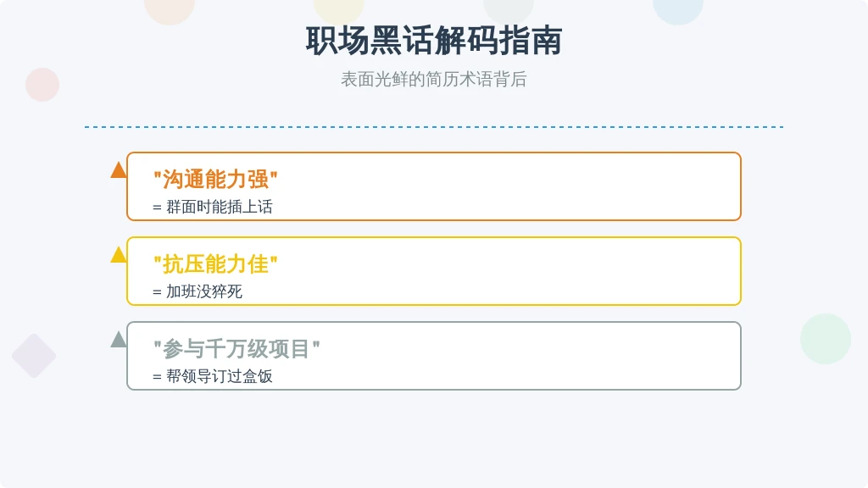Image resolution: width=868 pixels, height=488 pixels.
Task: Click the heading "抗压能力佳"
Action: point(215,264)
